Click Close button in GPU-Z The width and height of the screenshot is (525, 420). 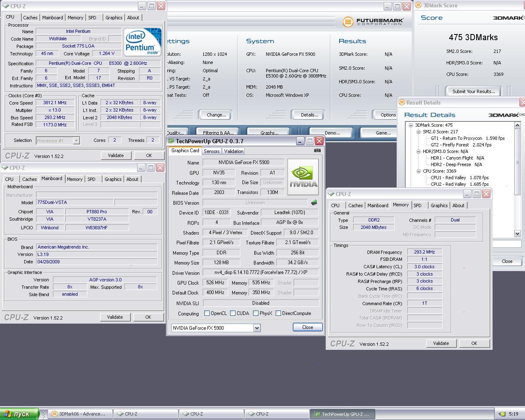pyautogui.click(x=308, y=327)
